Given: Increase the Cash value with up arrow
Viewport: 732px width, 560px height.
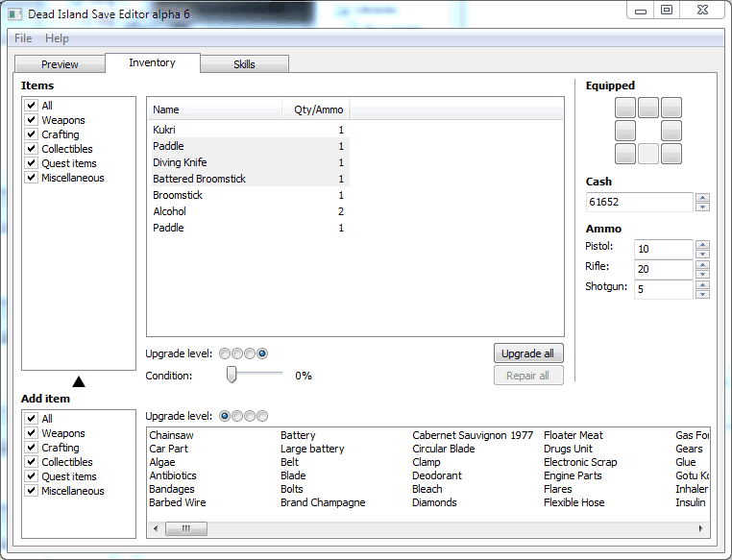Looking at the screenshot, I should tap(702, 198).
